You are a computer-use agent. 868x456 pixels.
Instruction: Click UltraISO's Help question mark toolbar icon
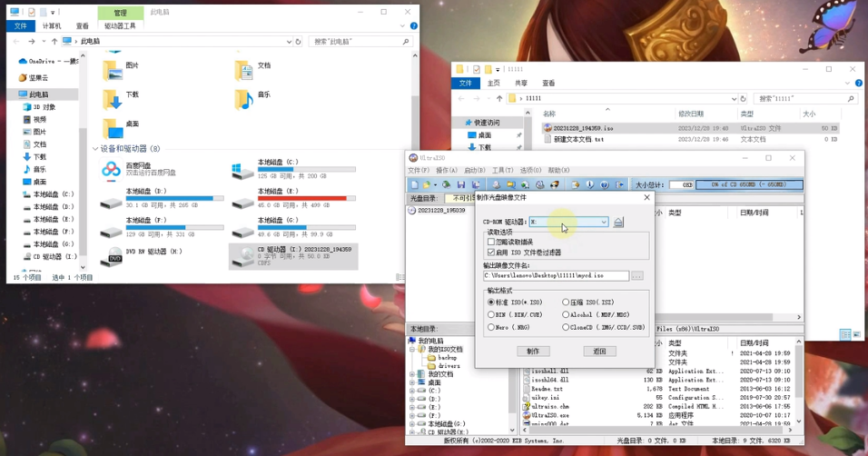coord(605,184)
